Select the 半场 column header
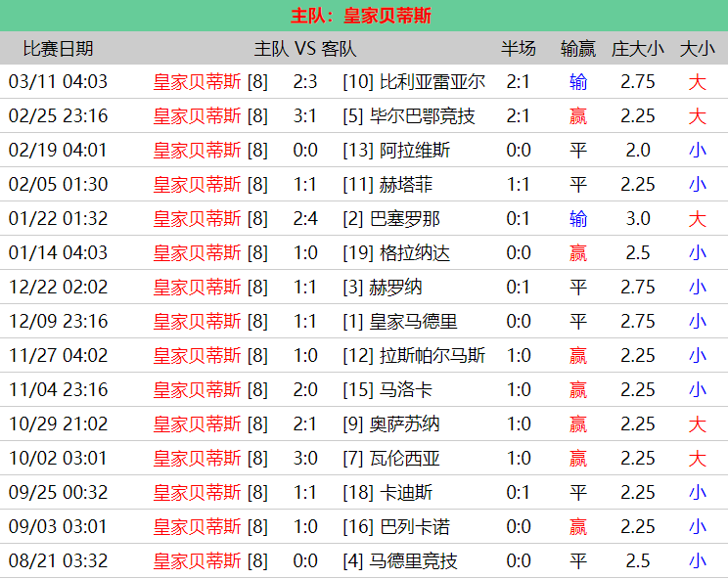Screen dimensions: 728x579 pyautogui.click(x=519, y=49)
